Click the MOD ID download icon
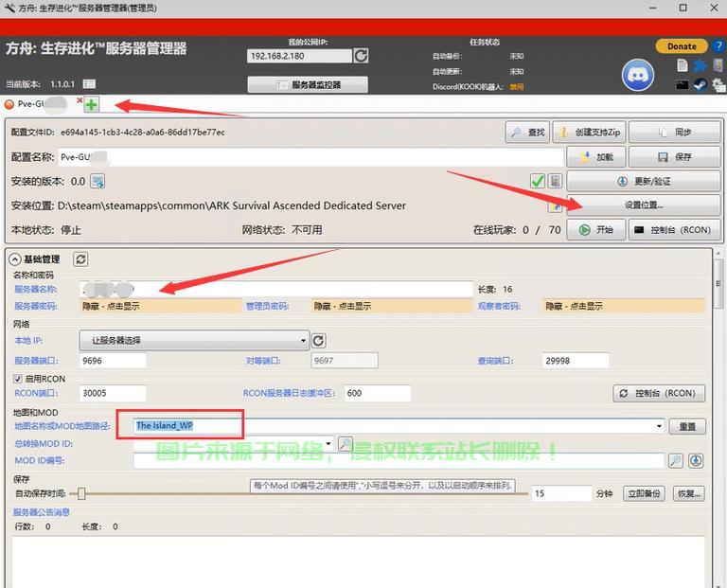This screenshot has width=727, height=588. pos(696,461)
